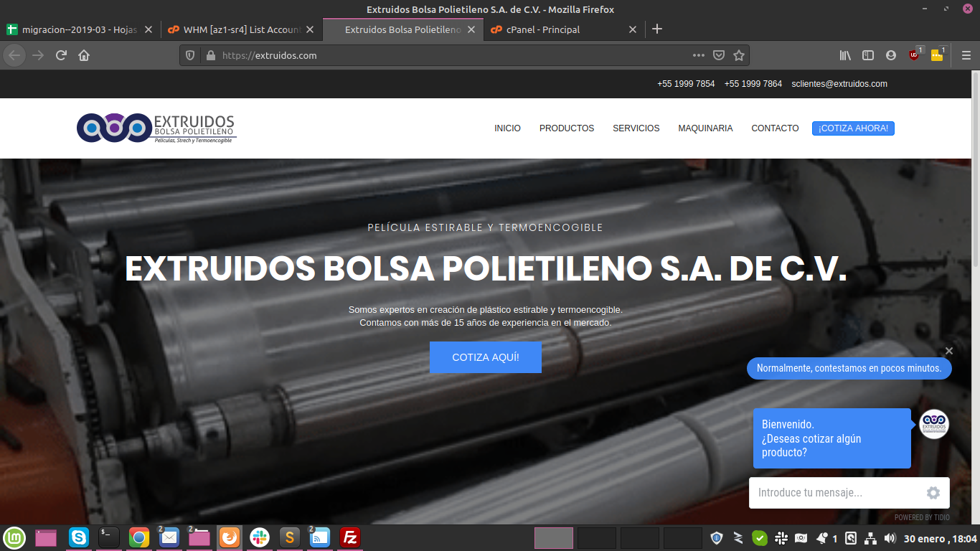Click the COTIZA AQUÍ! button
This screenshot has height=551, width=980.
coord(486,357)
